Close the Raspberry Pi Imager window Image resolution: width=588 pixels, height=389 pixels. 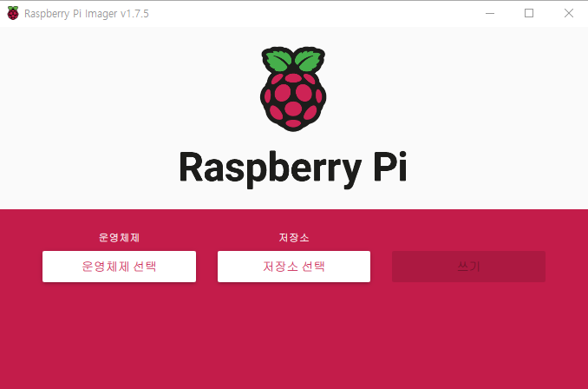click(569, 14)
